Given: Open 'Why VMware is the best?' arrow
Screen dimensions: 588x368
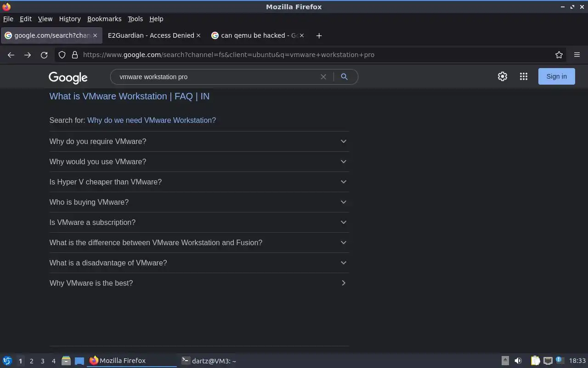Looking at the screenshot, I should (344, 283).
